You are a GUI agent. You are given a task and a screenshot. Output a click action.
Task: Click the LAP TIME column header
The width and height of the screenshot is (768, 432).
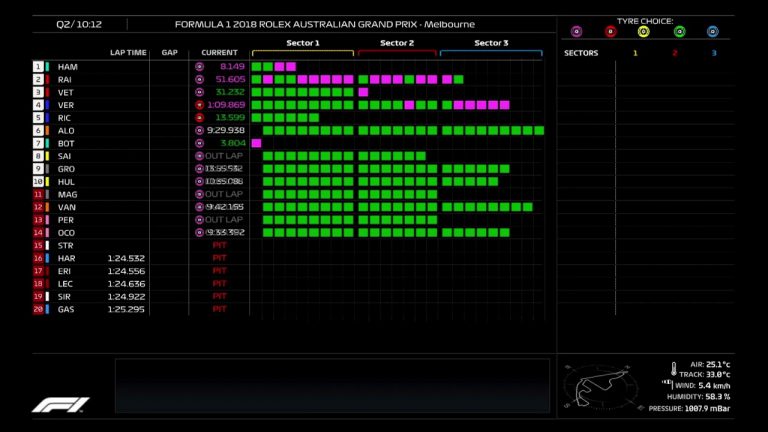[x=128, y=52]
